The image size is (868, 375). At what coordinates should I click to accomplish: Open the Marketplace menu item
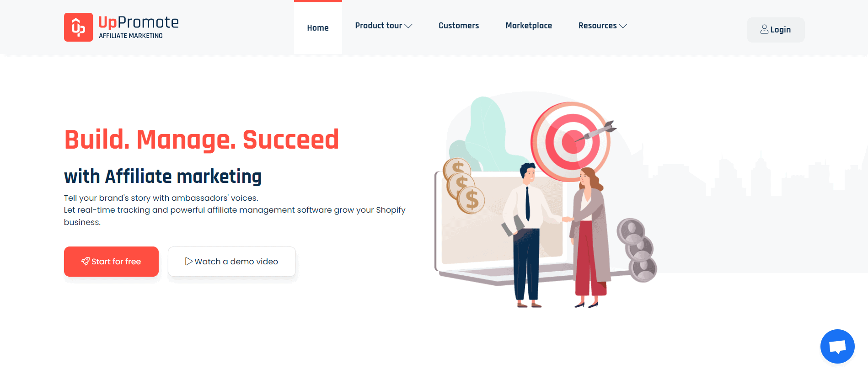[529, 26]
